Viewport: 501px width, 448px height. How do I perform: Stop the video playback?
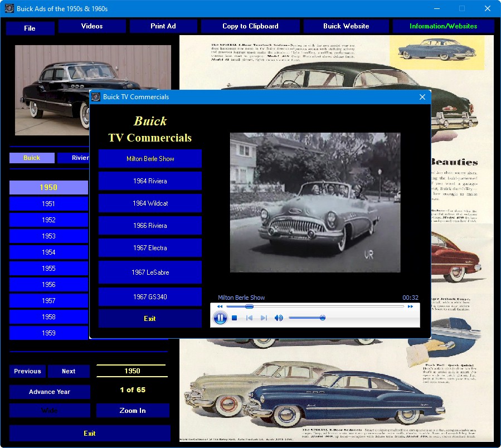[x=235, y=318]
